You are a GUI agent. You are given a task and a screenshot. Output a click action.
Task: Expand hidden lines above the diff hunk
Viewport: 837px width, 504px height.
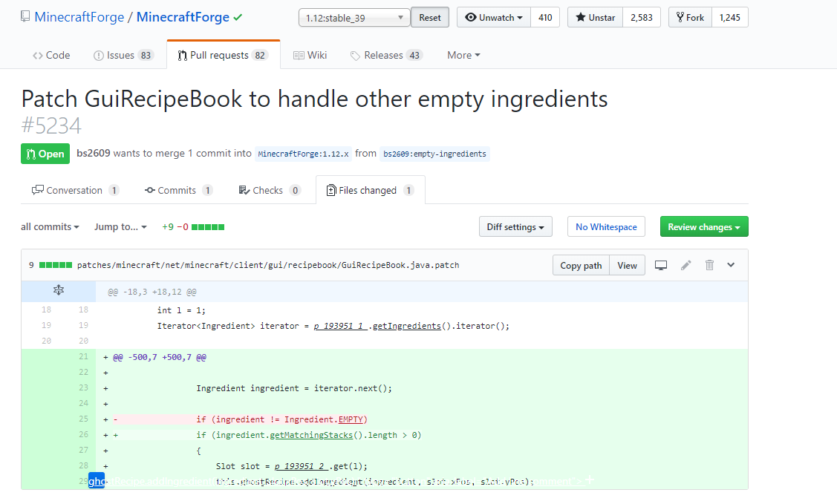[59, 290]
